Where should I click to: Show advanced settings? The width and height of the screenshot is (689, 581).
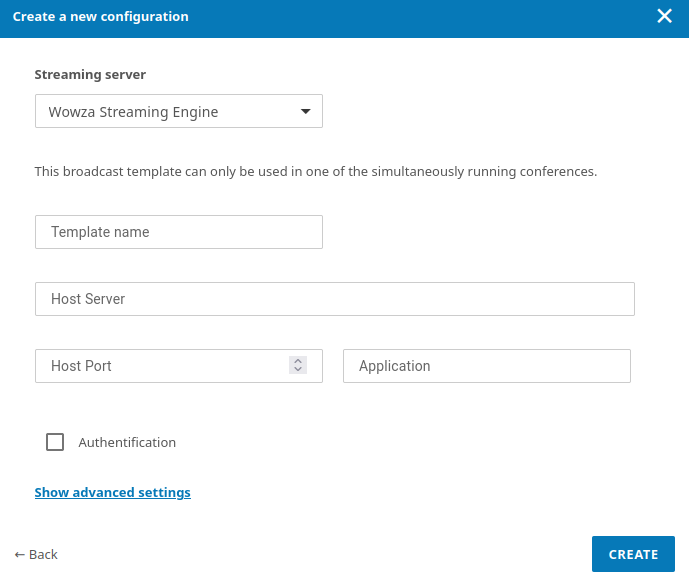coord(112,492)
